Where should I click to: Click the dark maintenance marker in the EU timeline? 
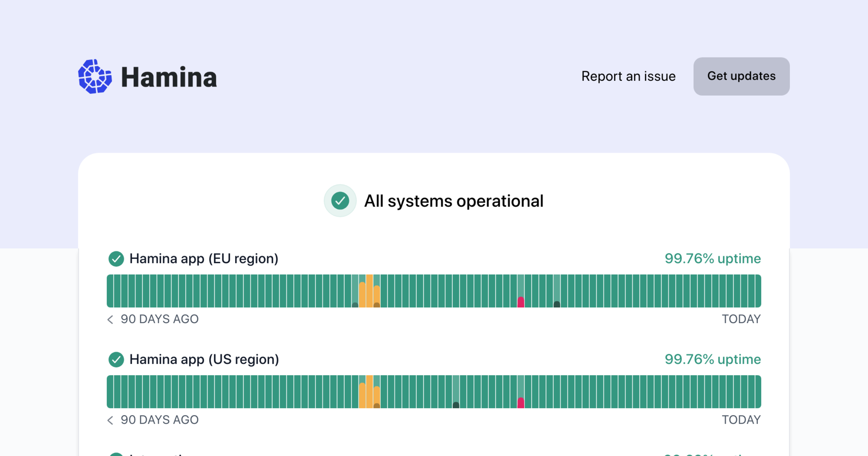point(557,304)
